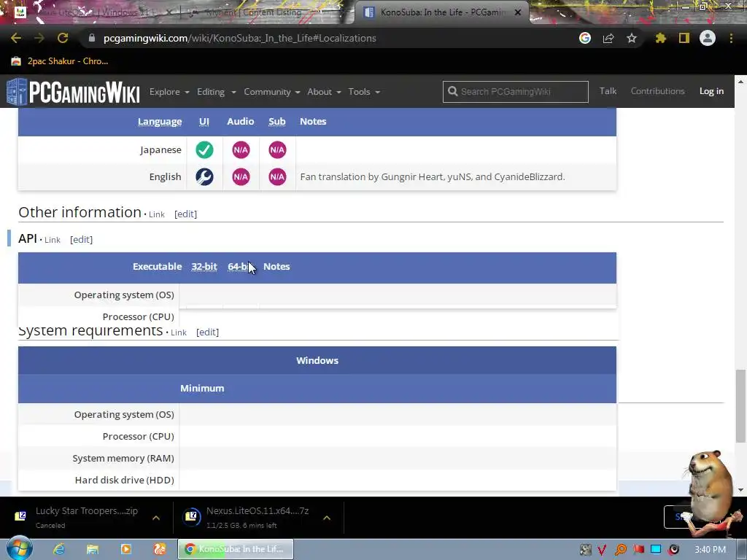
Task: Edit the System requirements section
Action: [x=207, y=332]
